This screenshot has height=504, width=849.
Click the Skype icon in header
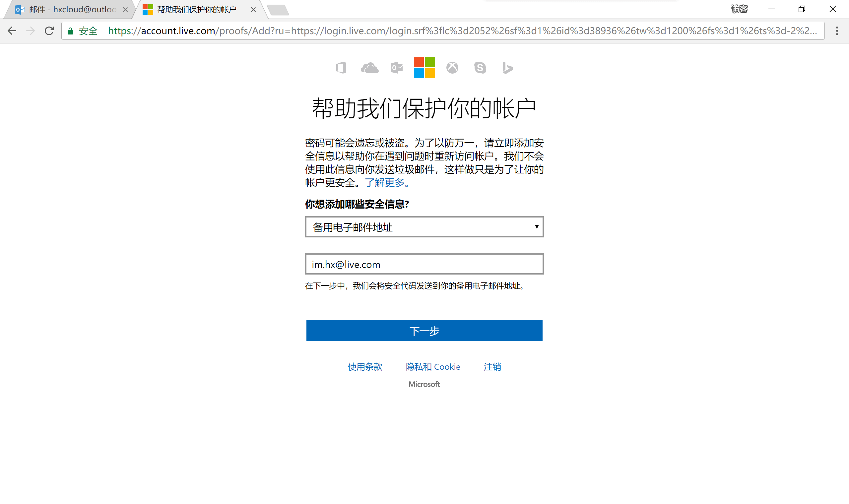click(x=480, y=68)
